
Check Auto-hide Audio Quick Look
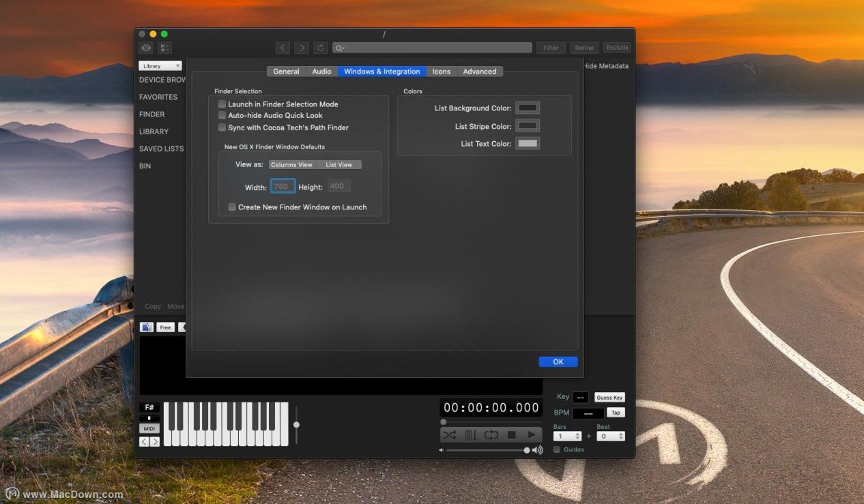[222, 116]
